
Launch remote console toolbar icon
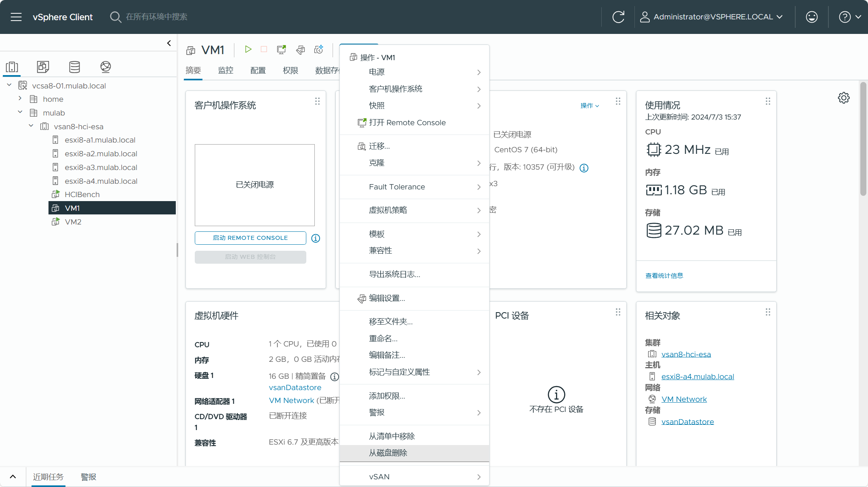281,49
